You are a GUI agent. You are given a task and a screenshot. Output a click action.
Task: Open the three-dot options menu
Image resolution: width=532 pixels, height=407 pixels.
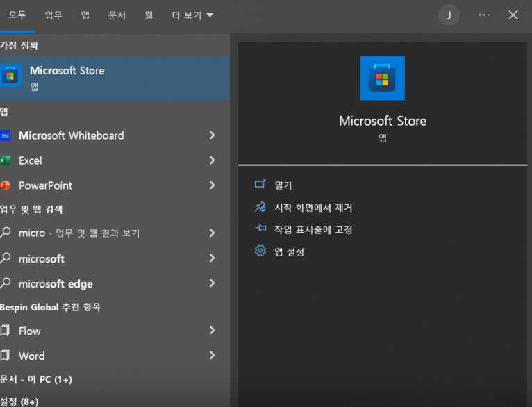[x=484, y=15]
